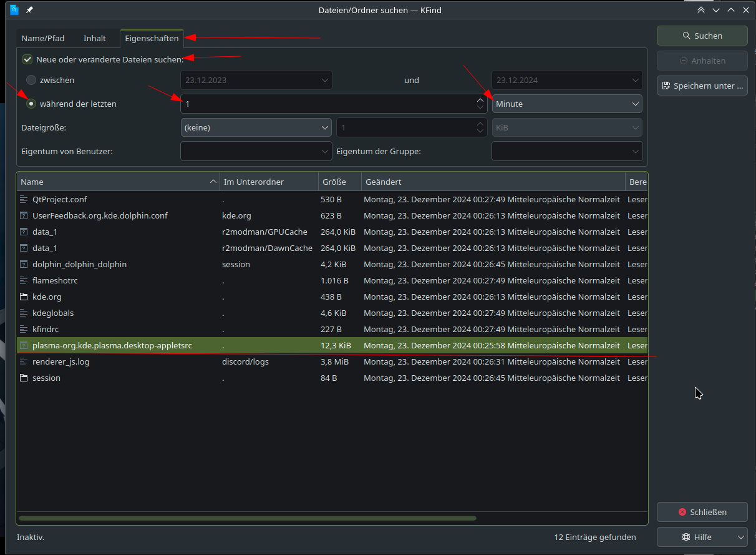This screenshot has width=756, height=555.
Task: Click file icon of renderer_js.log
Action: click(x=24, y=361)
